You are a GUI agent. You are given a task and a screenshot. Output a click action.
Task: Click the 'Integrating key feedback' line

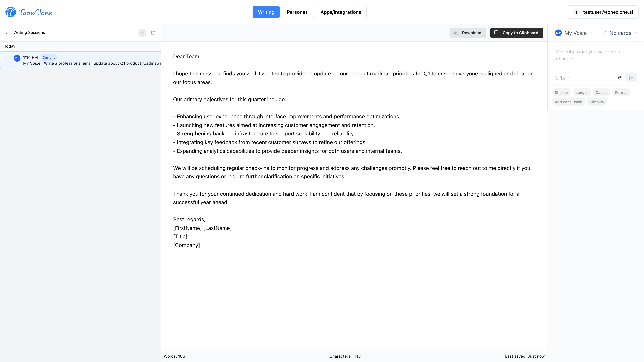tap(270, 142)
